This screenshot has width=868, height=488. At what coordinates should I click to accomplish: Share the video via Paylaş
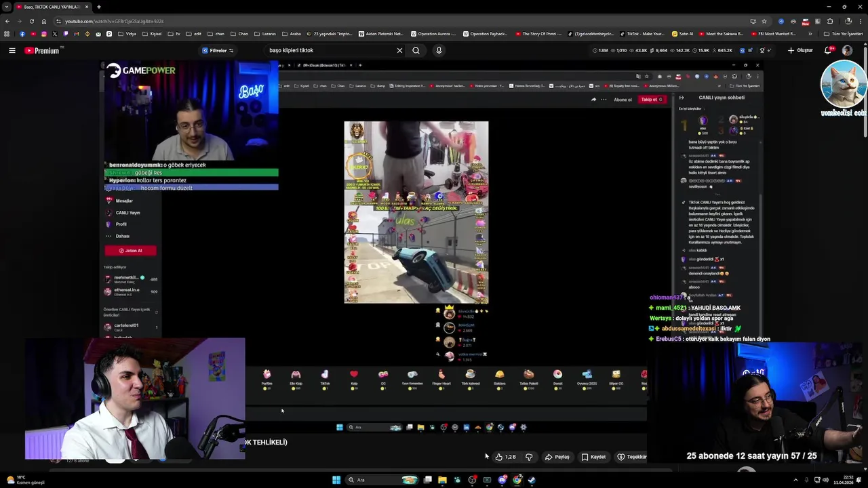point(557,457)
